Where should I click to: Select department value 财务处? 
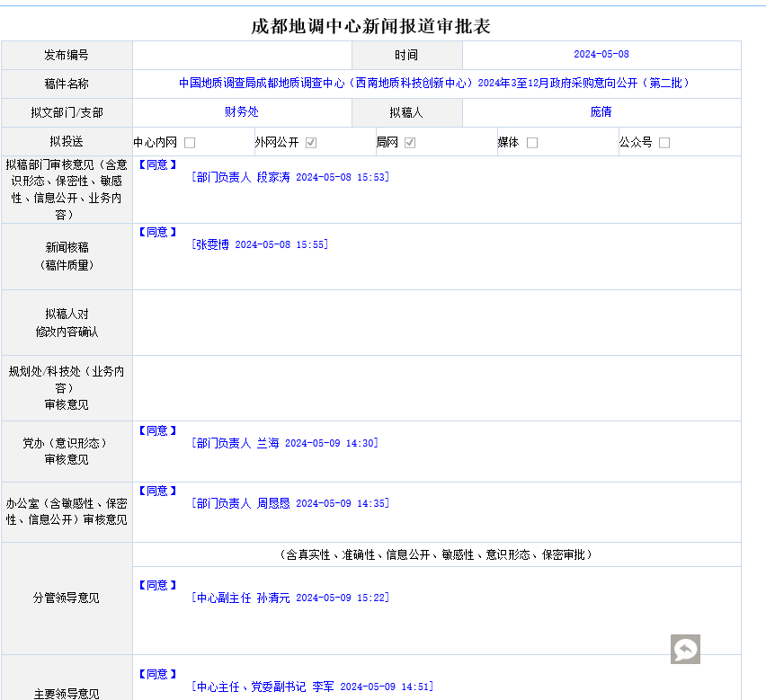tap(241, 111)
